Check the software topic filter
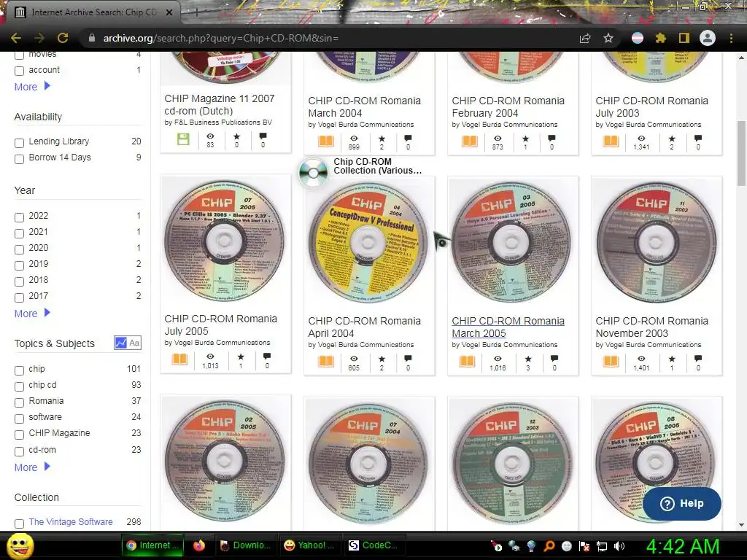Image resolution: width=747 pixels, height=560 pixels. 19,419
